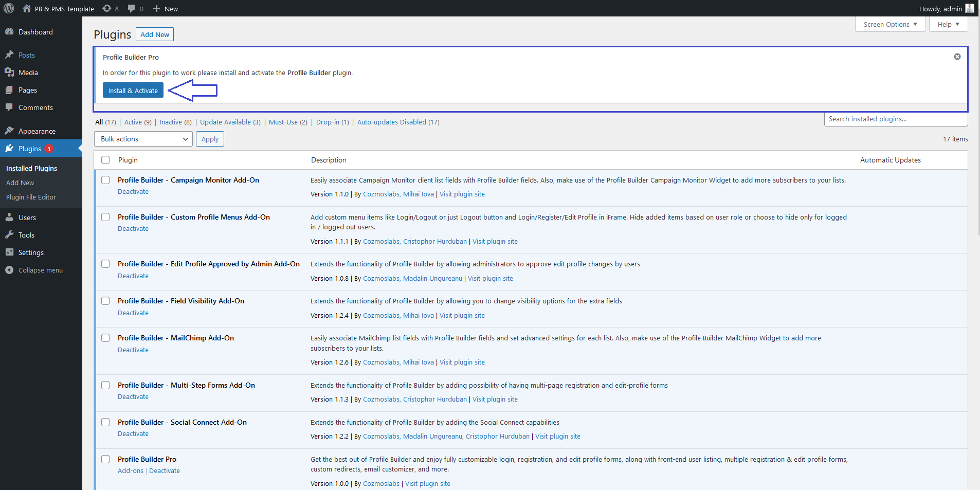Image resolution: width=980 pixels, height=490 pixels.
Task: Check the Multi-Step Forms Add-On checkbox
Action: pos(105,385)
